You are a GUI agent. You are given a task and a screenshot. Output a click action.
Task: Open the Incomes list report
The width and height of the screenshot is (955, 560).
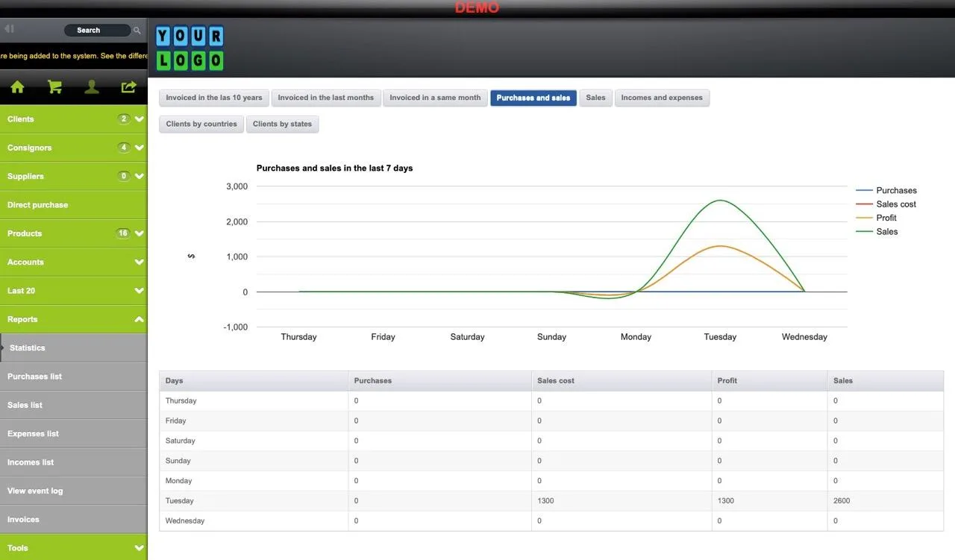coord(73,462)
